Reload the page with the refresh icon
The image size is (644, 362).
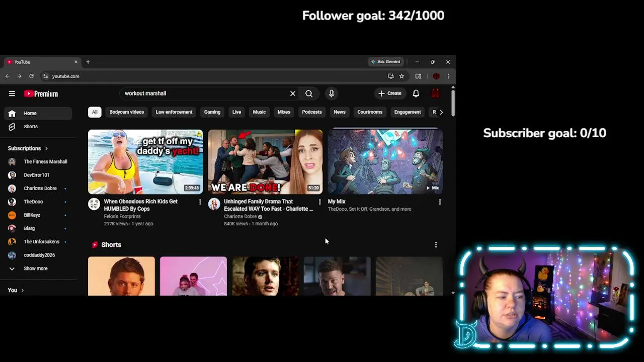coord(31,76)
